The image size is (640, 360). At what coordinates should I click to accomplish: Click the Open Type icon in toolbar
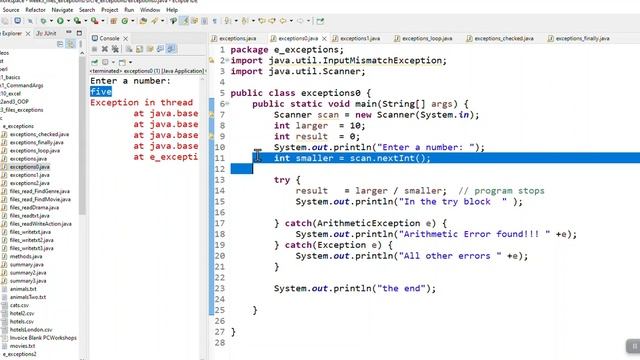click(x=143, y=21)
